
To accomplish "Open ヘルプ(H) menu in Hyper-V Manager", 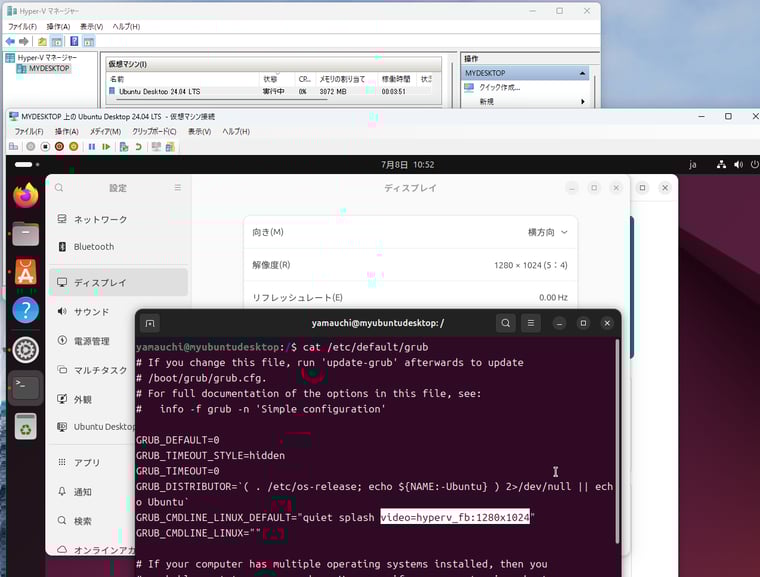I will tap(127, 27).
